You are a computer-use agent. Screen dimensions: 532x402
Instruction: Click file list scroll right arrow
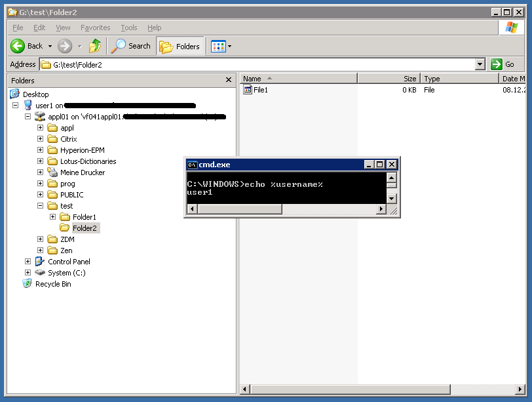coord(520,389)
